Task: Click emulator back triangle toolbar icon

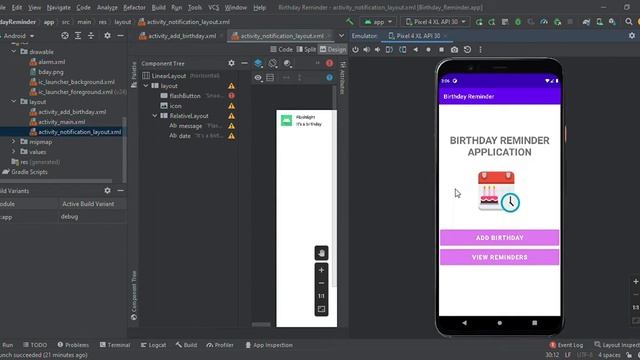Action: coord(416,49)
